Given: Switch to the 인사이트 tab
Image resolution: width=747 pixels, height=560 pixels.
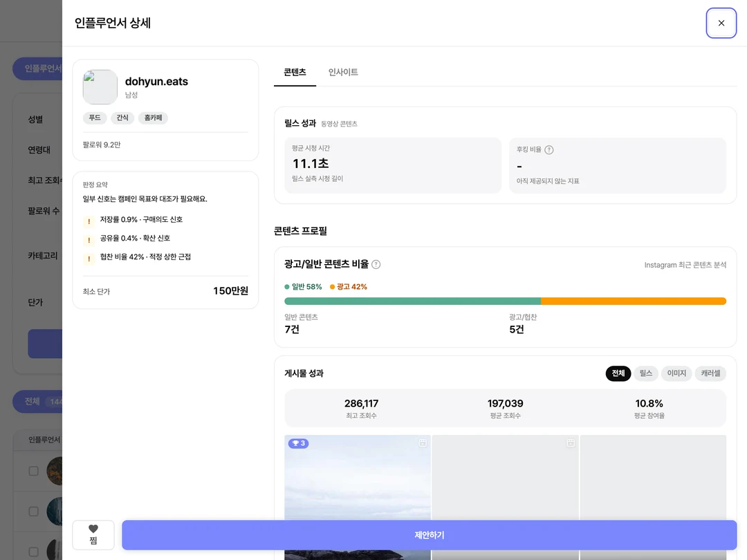Looking at the screenshot, I should [343, 72].
